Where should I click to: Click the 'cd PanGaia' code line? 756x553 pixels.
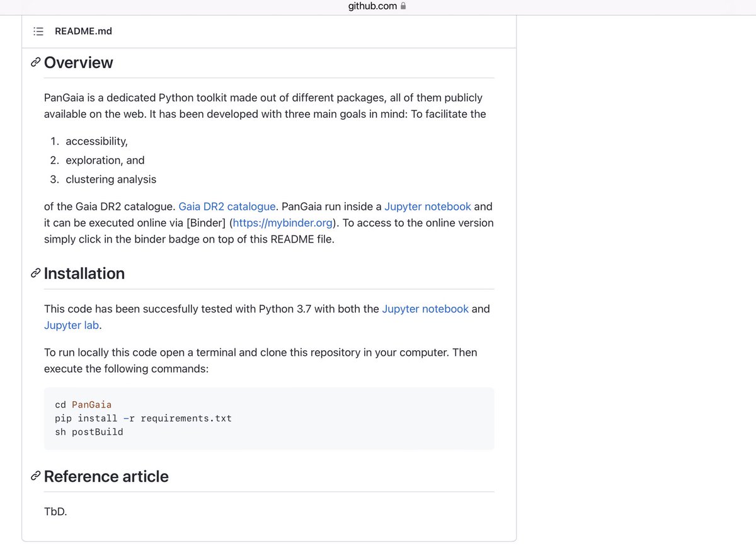tap(83, 404)
